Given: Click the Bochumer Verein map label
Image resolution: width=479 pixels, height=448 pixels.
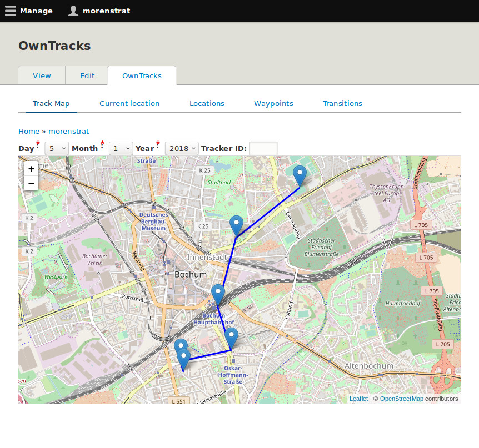Looking at the screenshot, I should pos(94,259).
